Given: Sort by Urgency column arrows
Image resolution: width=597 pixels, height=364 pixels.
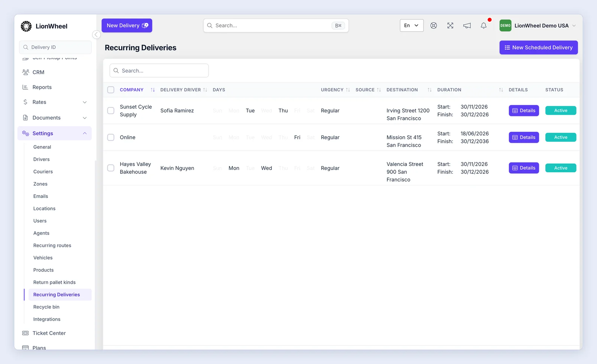Looking at the screenshot, I should [348, 90].
